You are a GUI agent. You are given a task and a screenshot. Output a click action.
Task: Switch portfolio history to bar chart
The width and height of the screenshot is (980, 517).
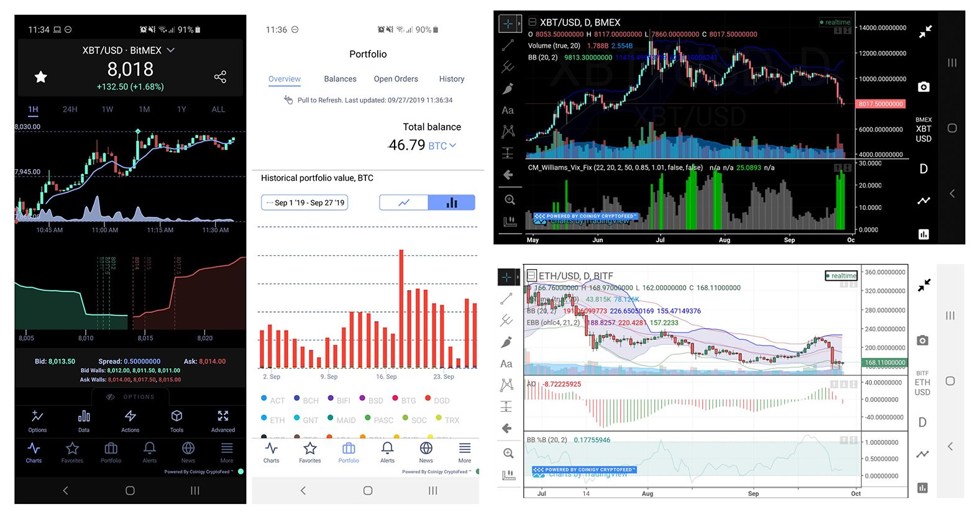coord(452,203)
